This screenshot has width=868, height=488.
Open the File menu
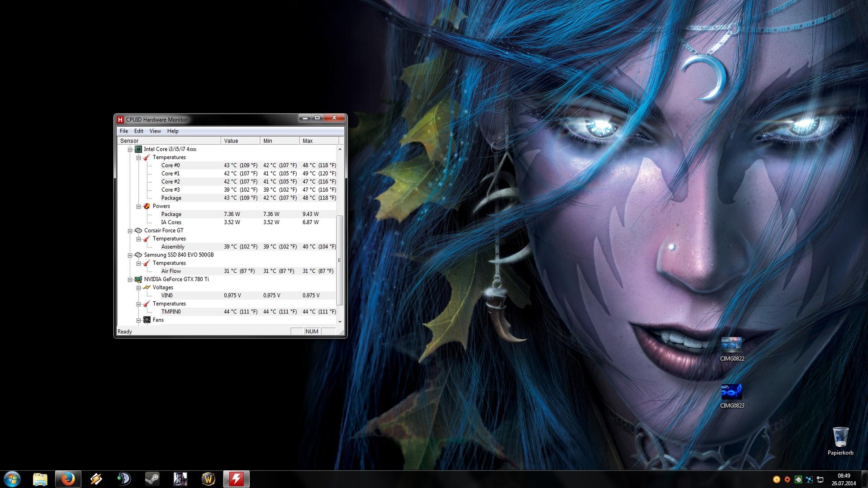123,131
